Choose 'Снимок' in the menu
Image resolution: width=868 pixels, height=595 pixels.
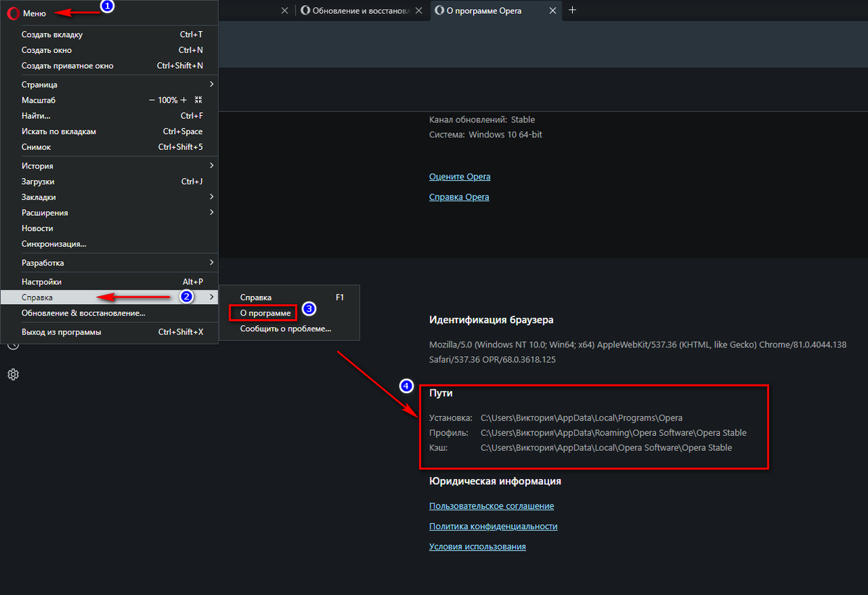coord(110,147)
